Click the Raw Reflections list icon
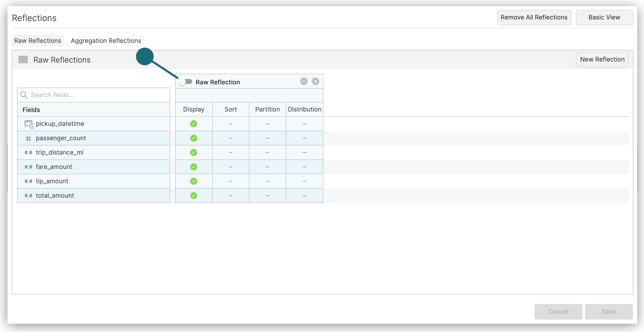Viewport: 644px width, 332px height. click(x=23, y=60)
